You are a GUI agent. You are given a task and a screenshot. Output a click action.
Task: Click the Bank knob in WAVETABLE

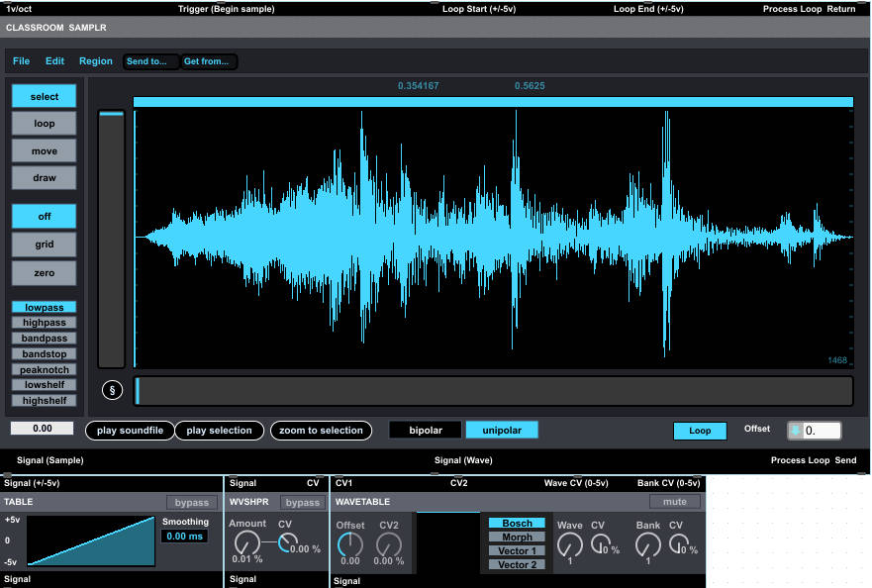coord(648,544)
